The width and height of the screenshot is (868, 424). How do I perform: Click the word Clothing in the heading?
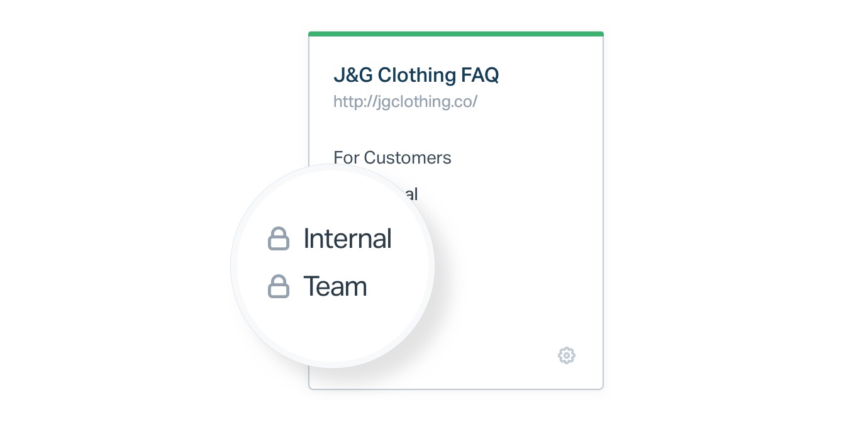408,75
